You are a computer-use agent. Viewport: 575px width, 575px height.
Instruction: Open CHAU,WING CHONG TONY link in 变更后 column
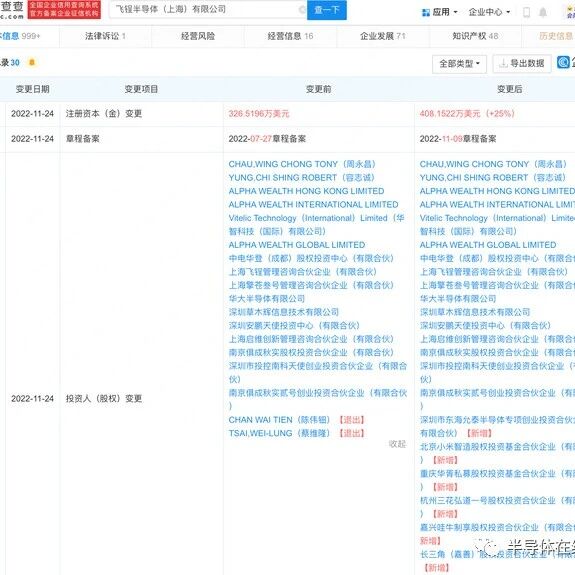pyautogui.click(x=493, y=164)
